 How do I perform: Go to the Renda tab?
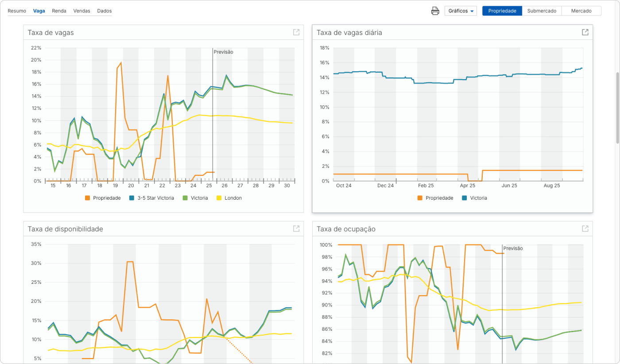pyautogui.click(x=59, y=11)
